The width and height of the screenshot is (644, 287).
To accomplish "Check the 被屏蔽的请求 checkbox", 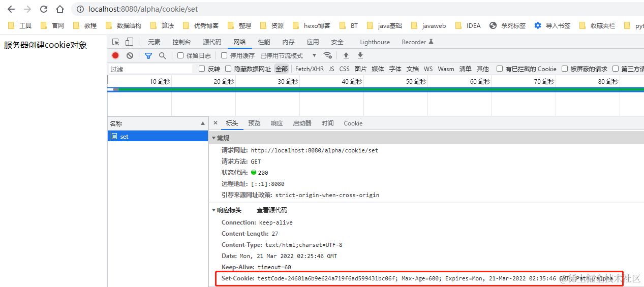I will pos(565,69).
